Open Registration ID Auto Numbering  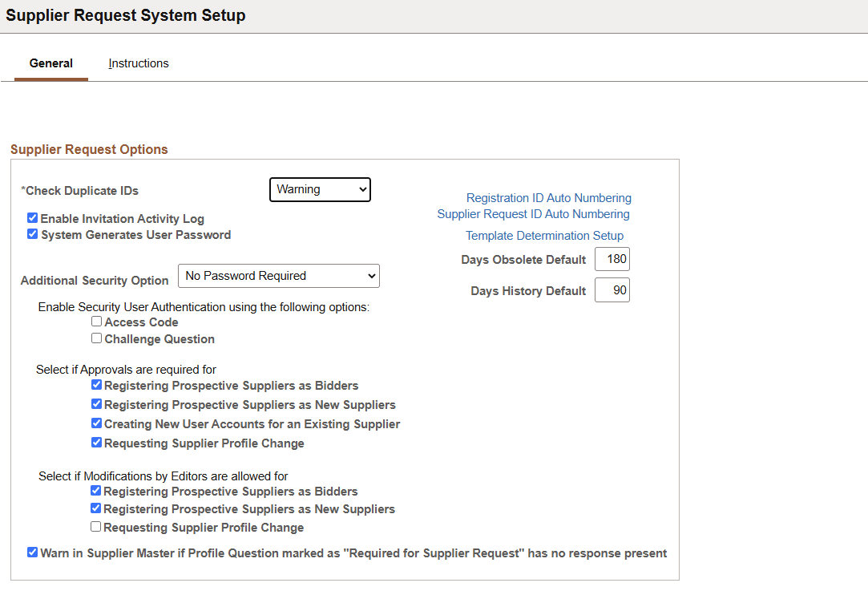click(x=548, y=197)
